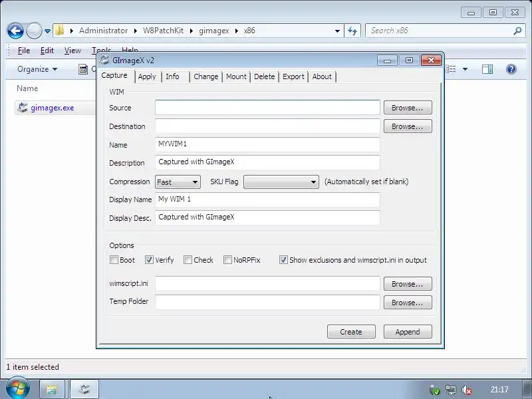Click the Display Name field

click(267, 199)
